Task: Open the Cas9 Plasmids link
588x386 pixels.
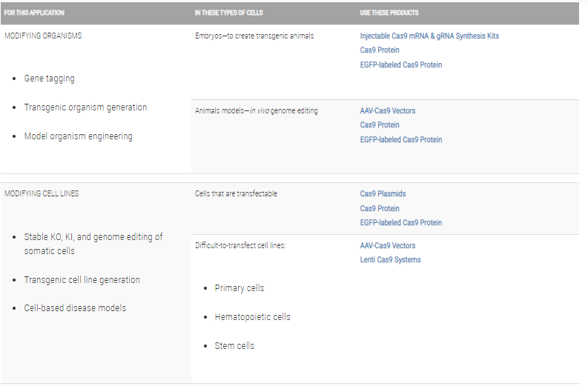Action: pyautogui.click(x=383, y=194)
